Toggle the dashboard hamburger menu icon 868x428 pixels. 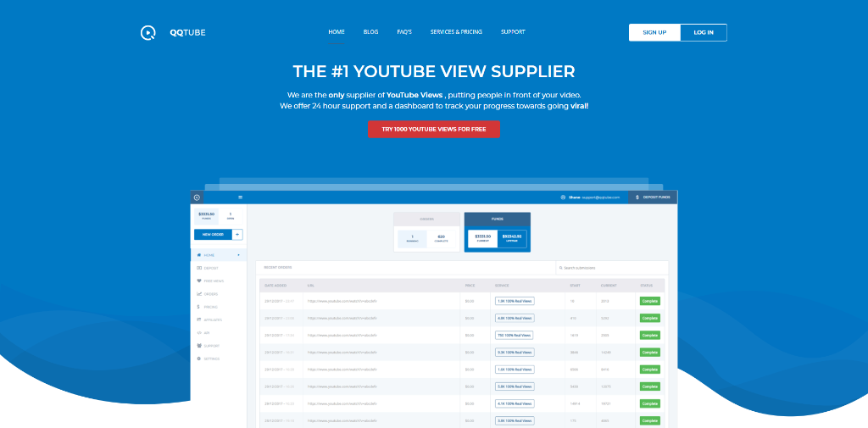240,197
